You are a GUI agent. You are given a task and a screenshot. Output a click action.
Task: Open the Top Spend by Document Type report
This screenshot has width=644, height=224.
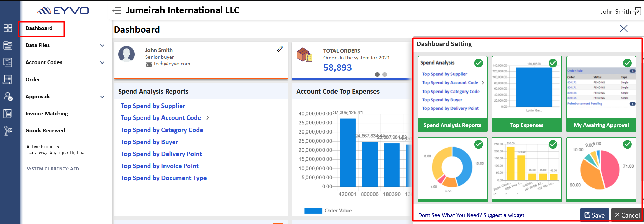click(x=163, y=178)
